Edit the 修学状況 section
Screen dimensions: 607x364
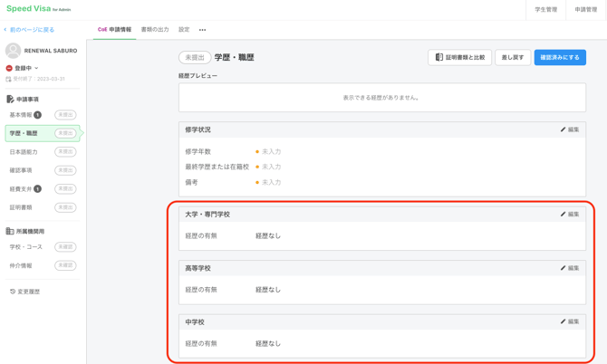(x=570, y=129)
